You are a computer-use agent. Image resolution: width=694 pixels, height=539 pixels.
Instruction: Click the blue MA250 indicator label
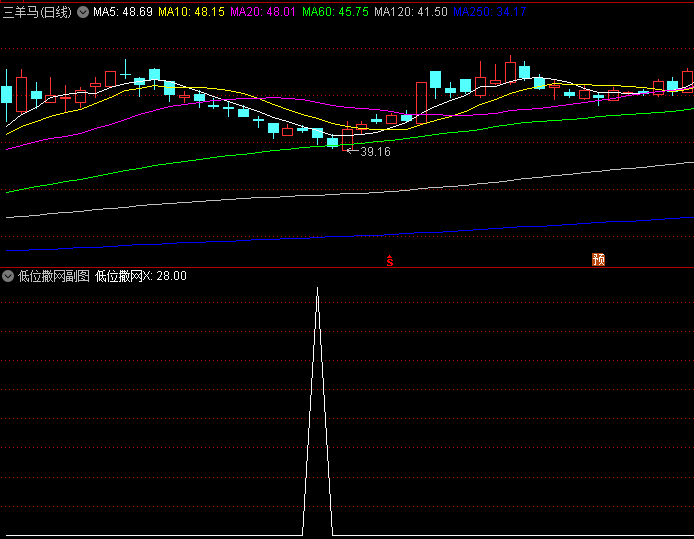pyautogui.click(x=489, y=12)
